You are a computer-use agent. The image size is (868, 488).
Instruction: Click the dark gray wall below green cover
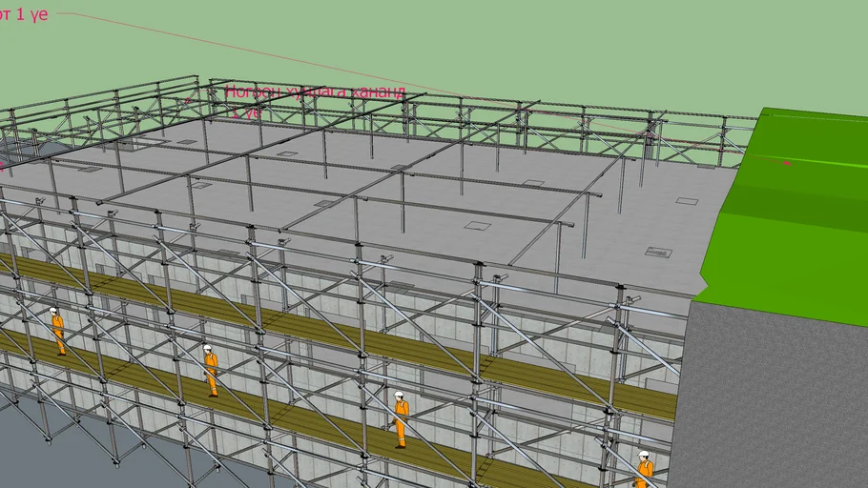773,400
